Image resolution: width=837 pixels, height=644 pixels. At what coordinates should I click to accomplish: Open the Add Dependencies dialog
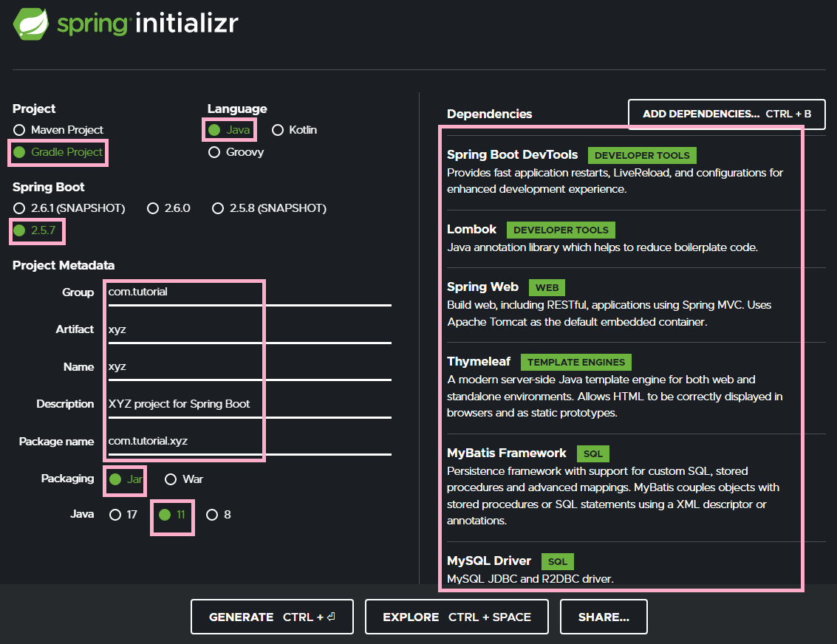coord(726,114)
